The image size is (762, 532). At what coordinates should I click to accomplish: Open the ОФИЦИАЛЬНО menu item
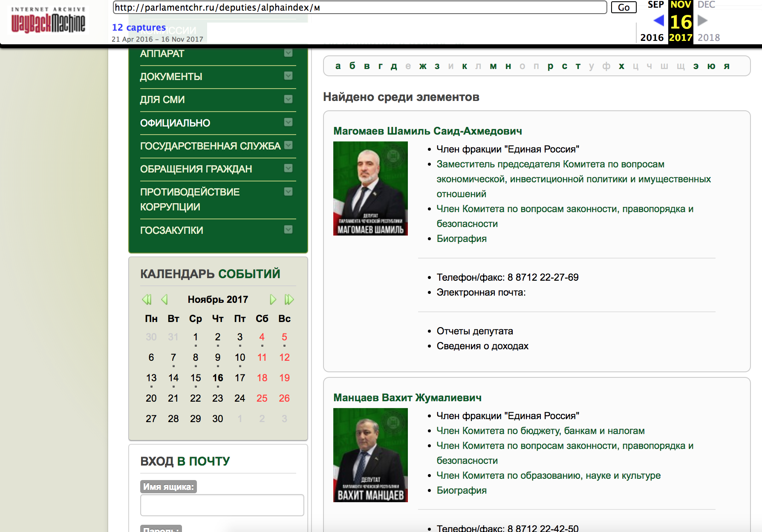point(175,123)
